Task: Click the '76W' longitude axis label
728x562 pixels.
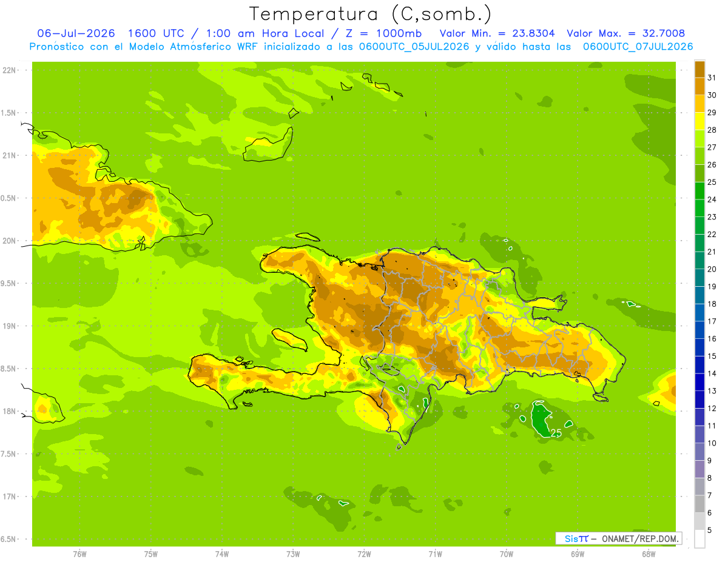Action: tap(79, 554)
